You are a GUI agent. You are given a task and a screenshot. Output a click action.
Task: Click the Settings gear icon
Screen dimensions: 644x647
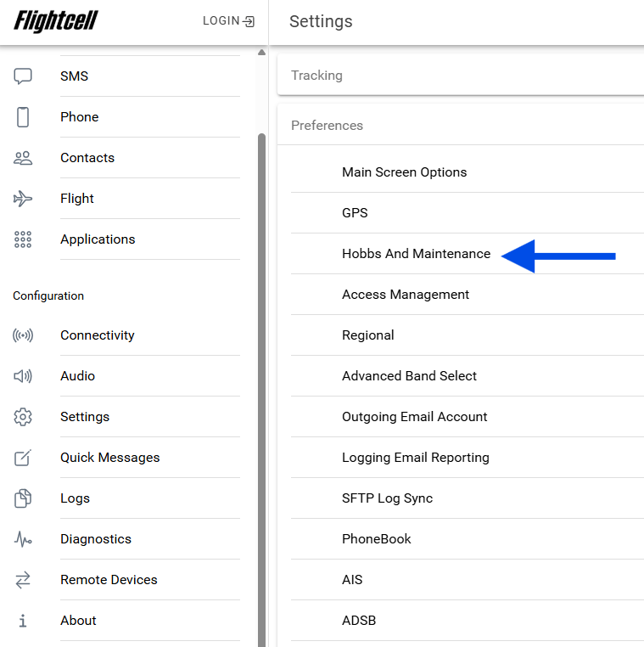click(x=23, y=417)
